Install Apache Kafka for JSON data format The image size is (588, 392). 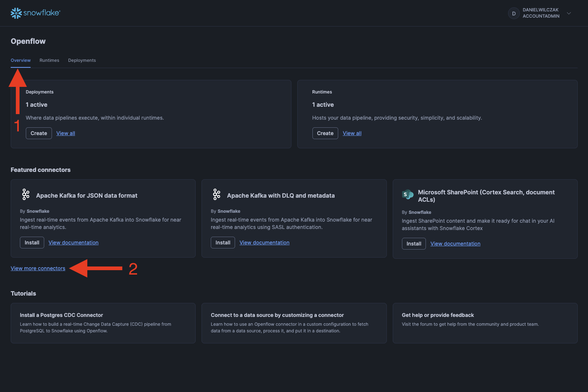coord(32,243)
